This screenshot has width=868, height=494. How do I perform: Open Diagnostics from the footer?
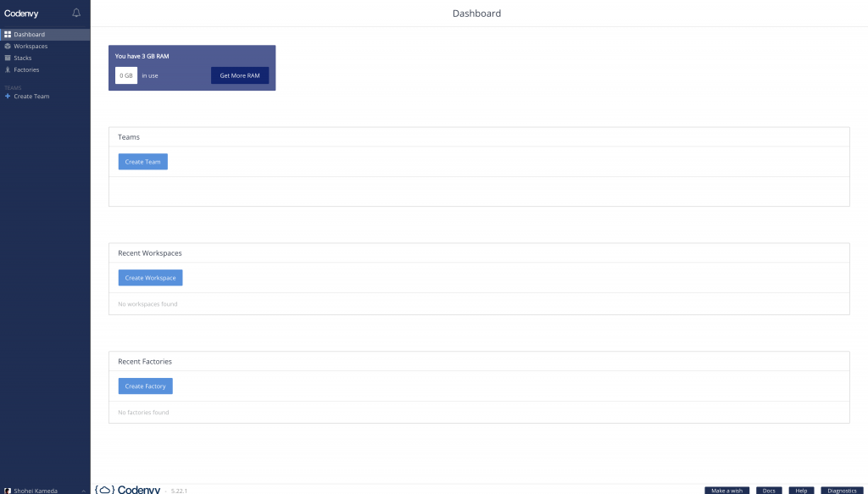pos(840,490)
